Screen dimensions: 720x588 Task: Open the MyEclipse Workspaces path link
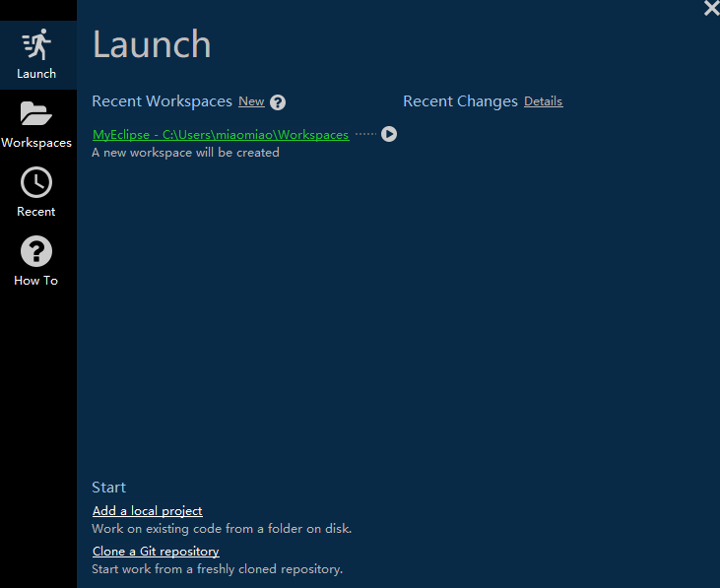tap(221, 135)
